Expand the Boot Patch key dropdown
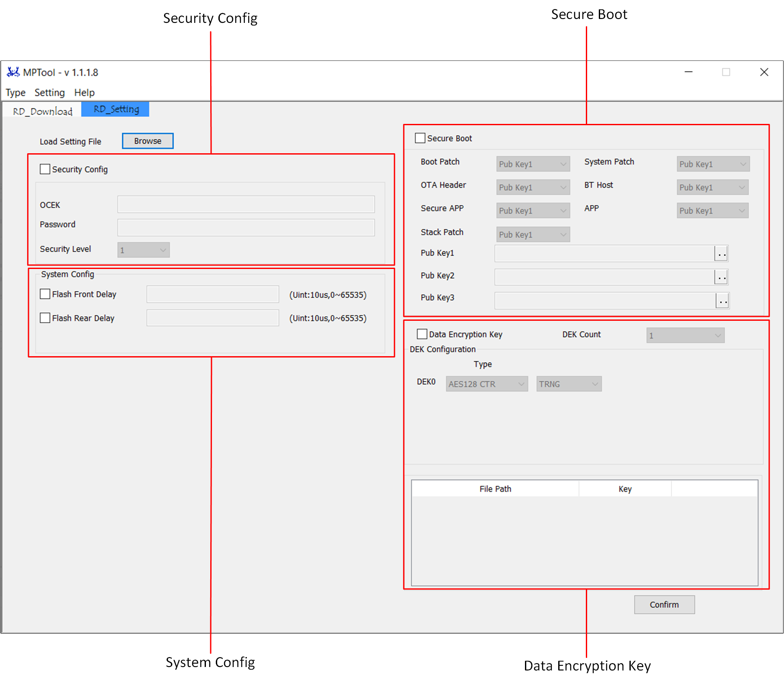Screen dimensions: 784x683 coord(533,164)
